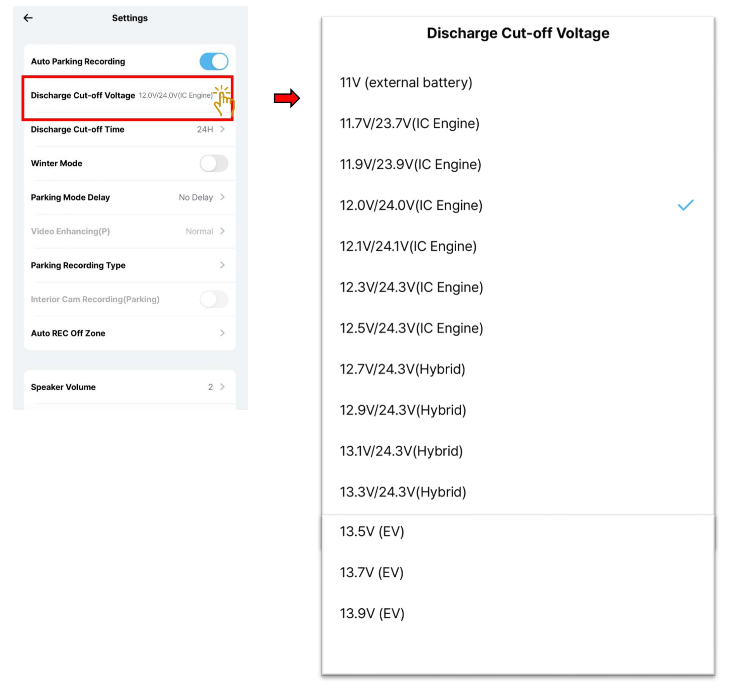Select 11V (external battery) option

coord(406,82)
